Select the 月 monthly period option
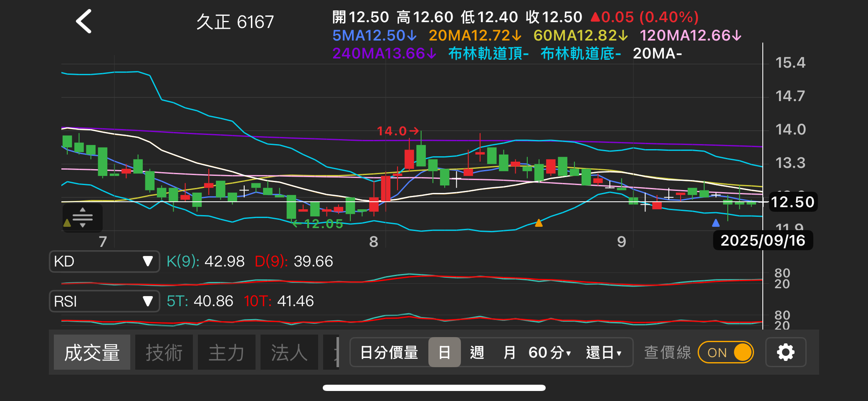 [x=509, y=352]
